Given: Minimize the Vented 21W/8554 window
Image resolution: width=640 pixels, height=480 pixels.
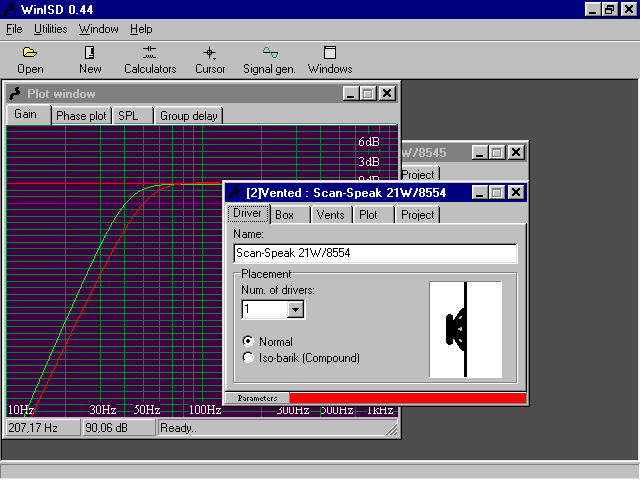Looking at the screenshot, I should click(480, 192).
